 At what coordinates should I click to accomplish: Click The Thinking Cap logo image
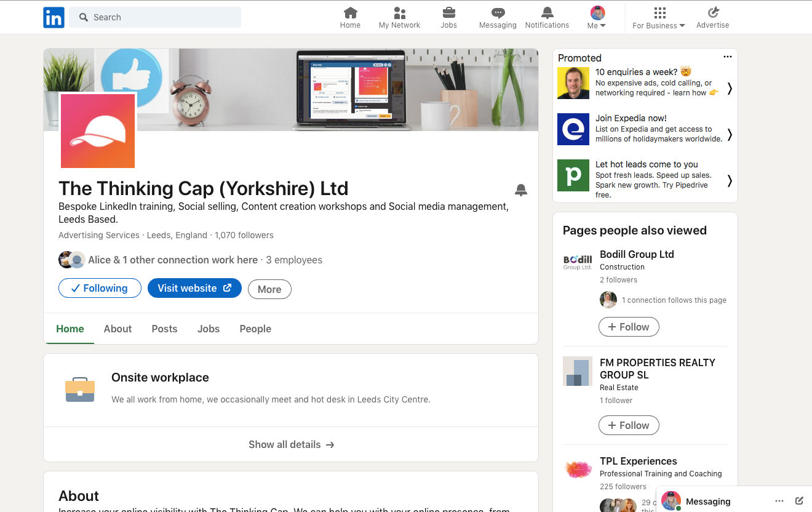pos(98,131)
